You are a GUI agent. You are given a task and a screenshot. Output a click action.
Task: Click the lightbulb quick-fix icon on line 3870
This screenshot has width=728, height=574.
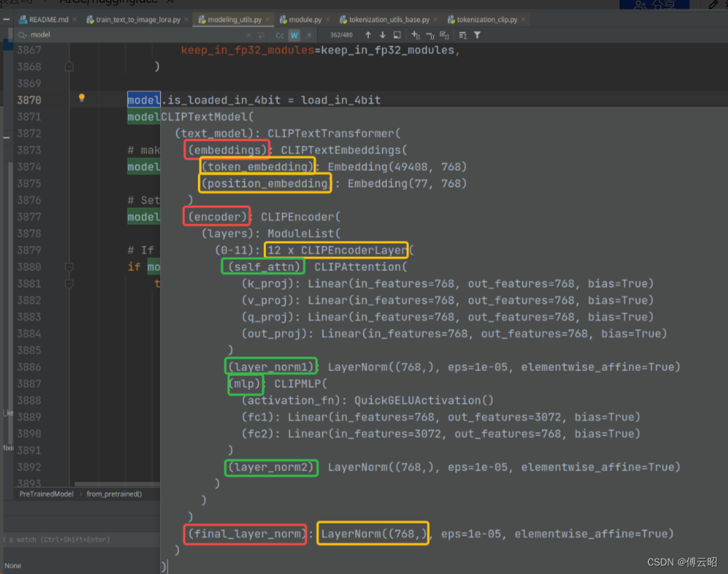pyautogui.click(x=82, y=99)
